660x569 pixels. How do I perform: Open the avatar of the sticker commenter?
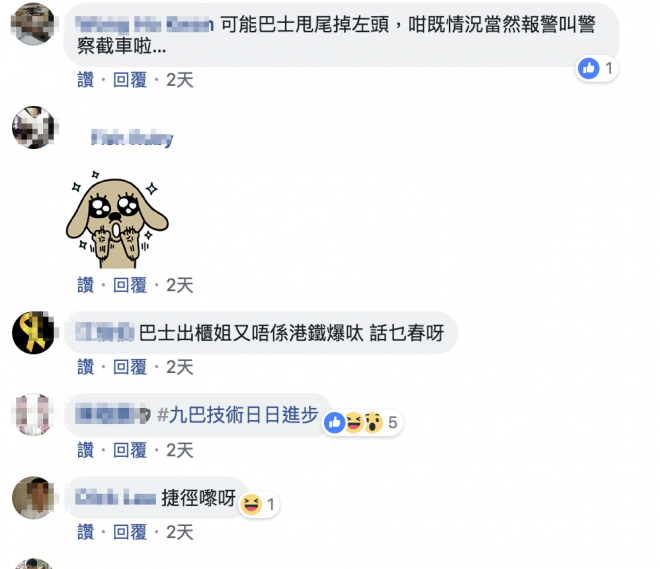pyautogui.click(x=33, y=128)
